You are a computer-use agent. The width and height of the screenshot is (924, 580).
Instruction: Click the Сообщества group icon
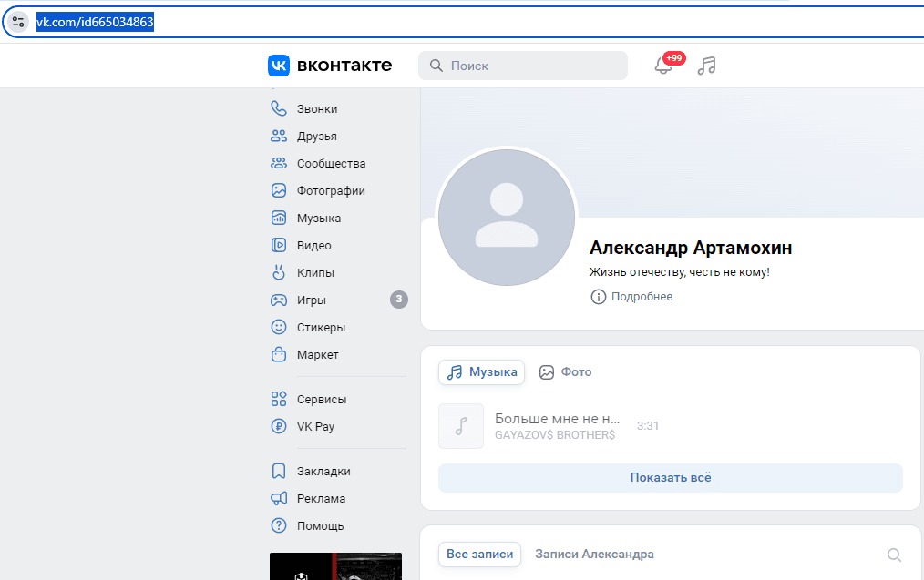click(279, 163)
